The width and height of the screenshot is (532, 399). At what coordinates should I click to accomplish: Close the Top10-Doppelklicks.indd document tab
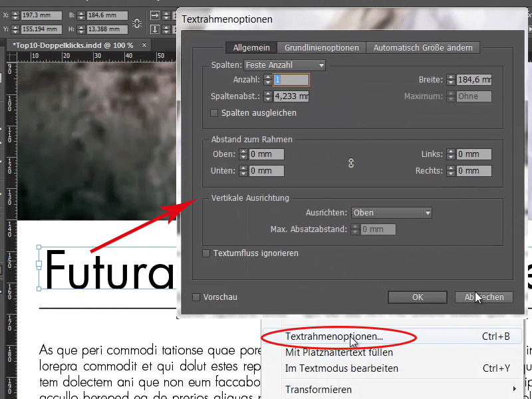[x=144, y=45]
